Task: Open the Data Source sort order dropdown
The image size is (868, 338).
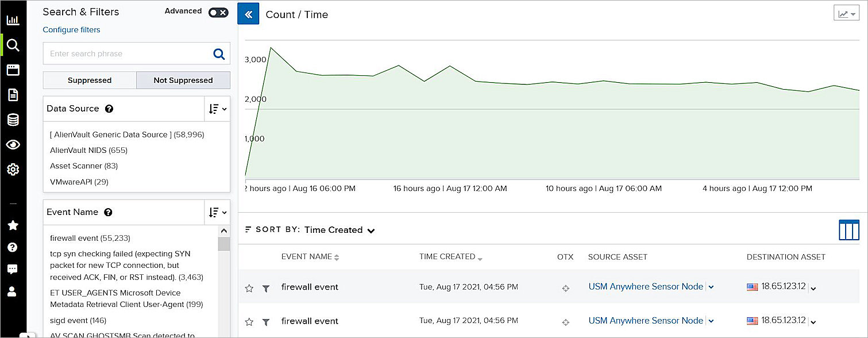Action: tap(217, 108)
